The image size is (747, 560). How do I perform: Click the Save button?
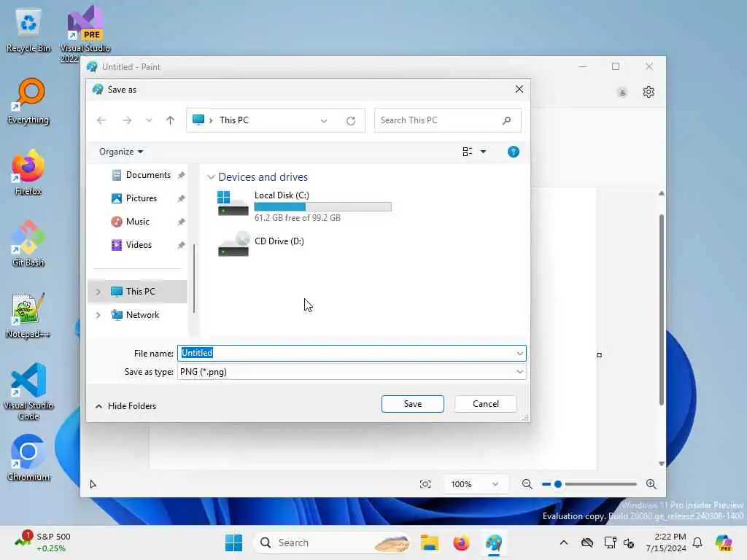(x=413, y=404)
